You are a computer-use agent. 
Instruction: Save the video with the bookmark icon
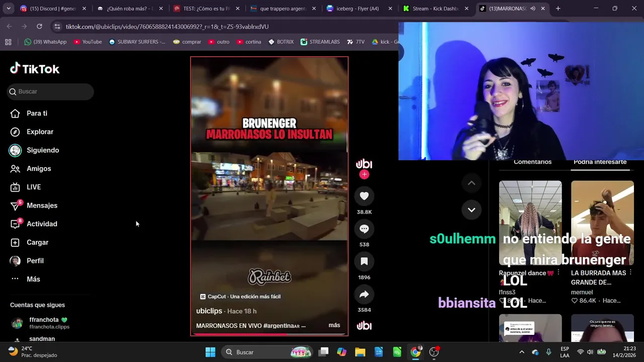[x=364, y=261]
